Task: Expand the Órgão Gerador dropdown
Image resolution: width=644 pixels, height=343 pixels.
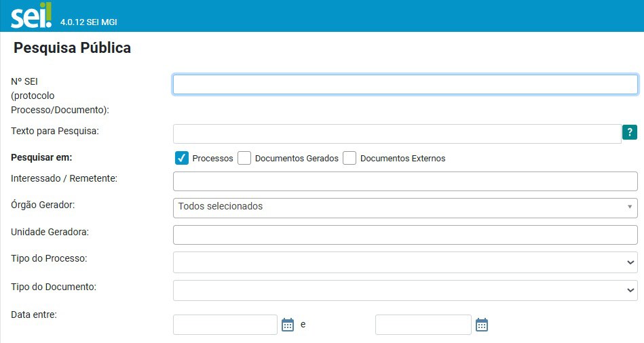Action: coord(405,207)
